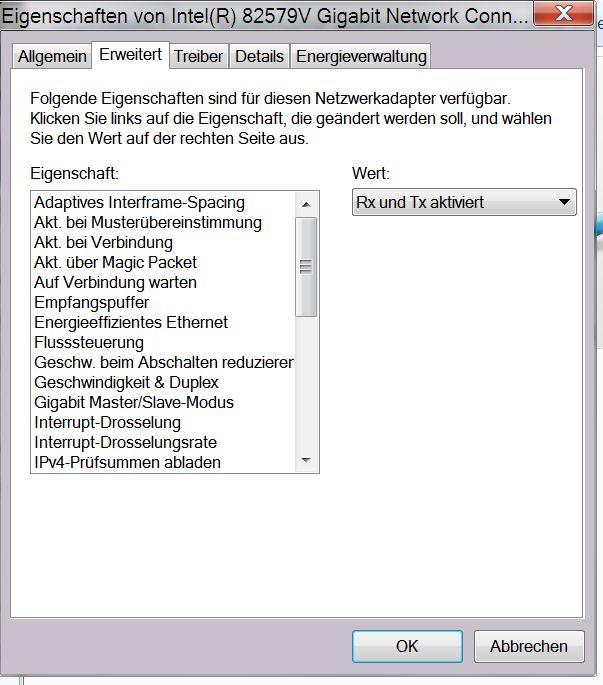Viewport: 603px width, 685px height.
Task: Open the Wert dropdown showing Rx und Tx aktiviert
Action: [464, 202]
